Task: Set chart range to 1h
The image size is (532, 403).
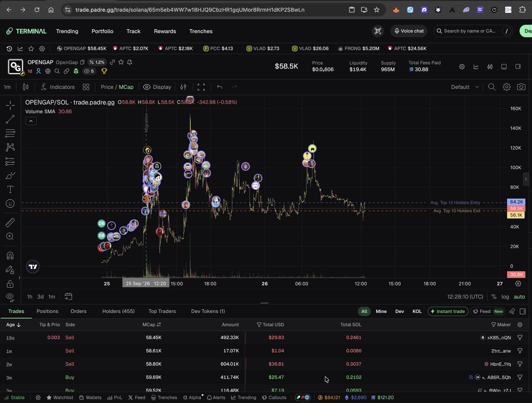Action: tap(30, 296)
